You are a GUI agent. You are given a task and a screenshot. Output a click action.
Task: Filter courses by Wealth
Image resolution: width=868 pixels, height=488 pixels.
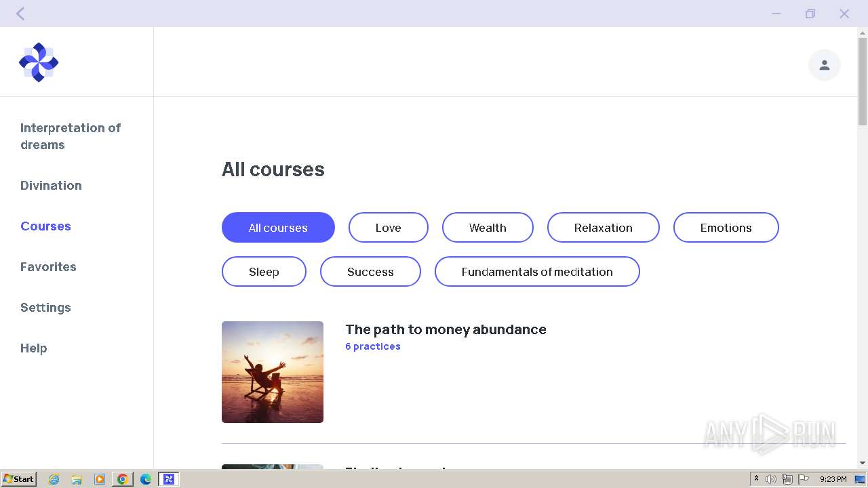pyautogui.click(x=488, y=228)
